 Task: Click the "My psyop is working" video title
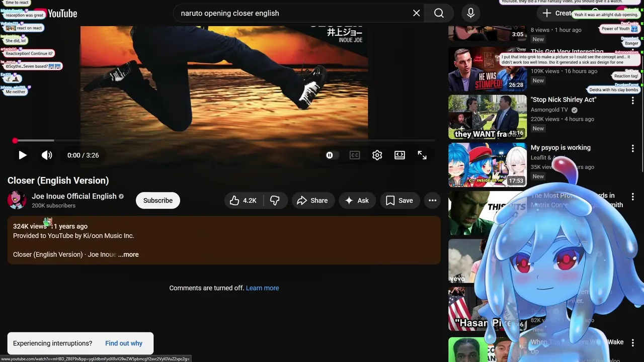[x=560, y=147]
